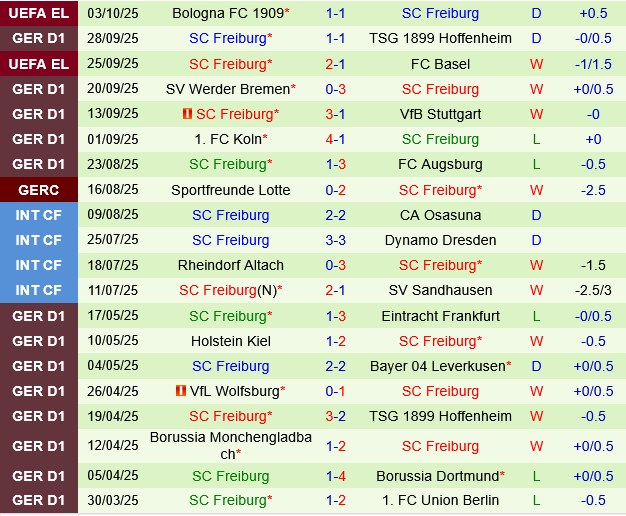Image resolution: width=626 pixels, height=516 pixels.
Task: Click the red card icon beside VfL Wolfsburg
Action: [x=180, y=391]
